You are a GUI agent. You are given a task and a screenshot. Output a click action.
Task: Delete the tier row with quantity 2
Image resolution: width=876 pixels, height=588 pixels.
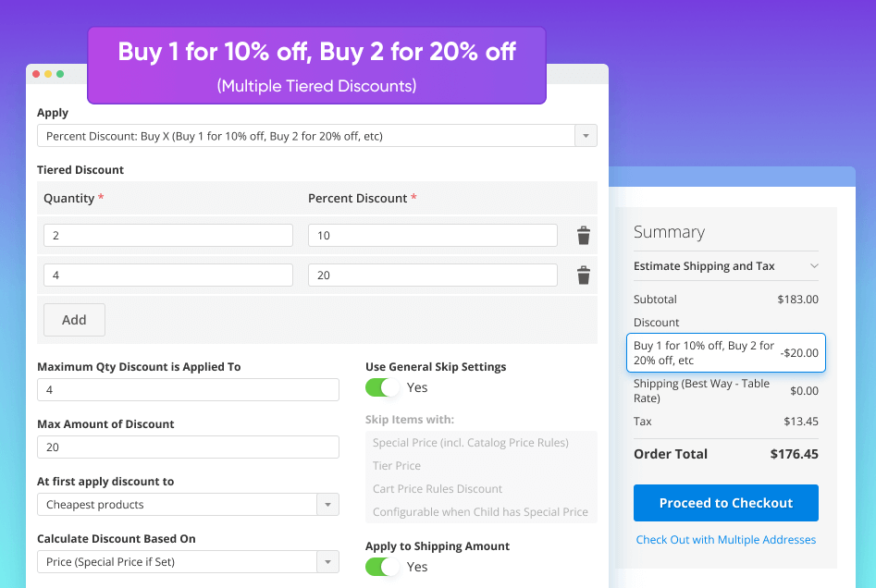coord(583,236)
